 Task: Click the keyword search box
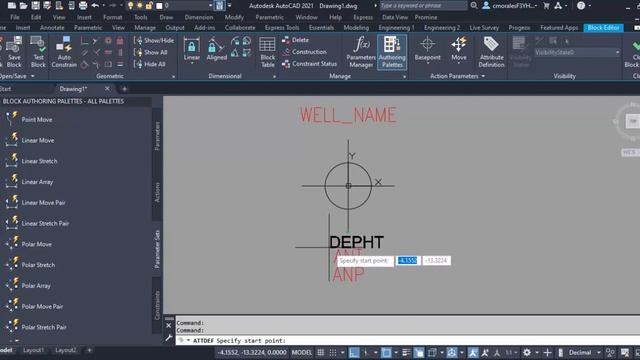click(423, 6)
